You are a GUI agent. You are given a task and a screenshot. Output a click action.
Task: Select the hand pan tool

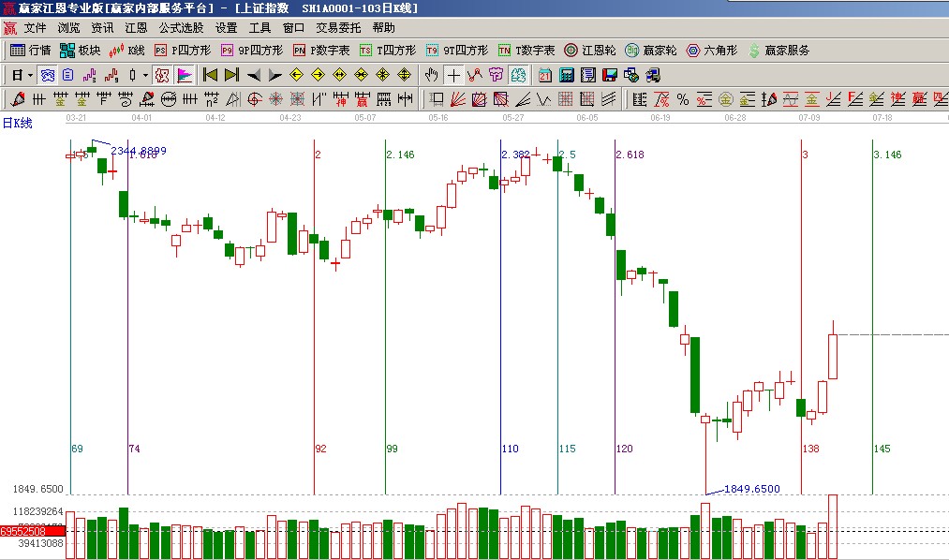click(431, 75)
